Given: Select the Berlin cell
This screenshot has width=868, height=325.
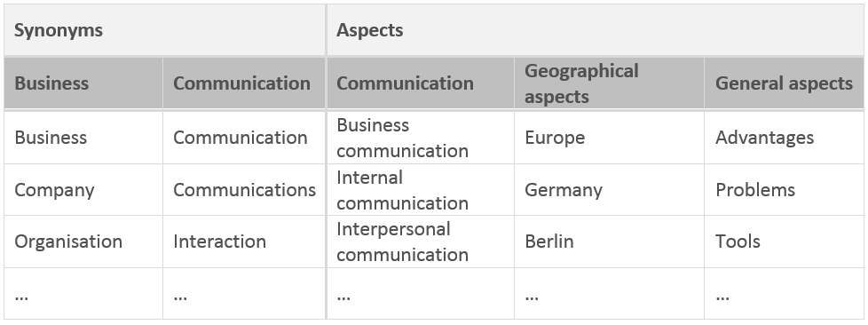Looking at the screenshot, I should [609, 242].
